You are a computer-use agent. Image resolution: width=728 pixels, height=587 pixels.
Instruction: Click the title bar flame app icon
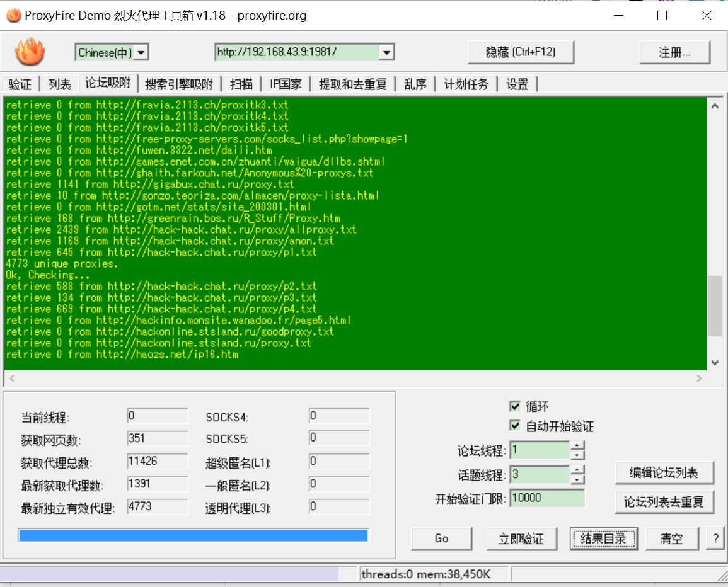(x=13, y=15)
